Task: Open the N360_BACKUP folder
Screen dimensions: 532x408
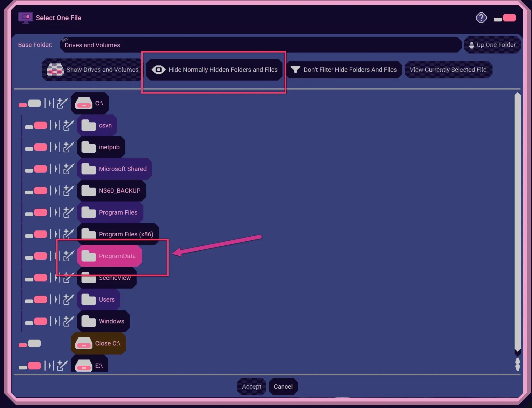Action: (111, 191)
